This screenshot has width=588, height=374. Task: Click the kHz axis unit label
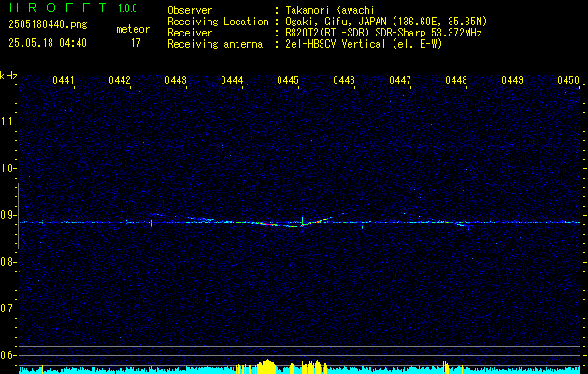(8, 76)
